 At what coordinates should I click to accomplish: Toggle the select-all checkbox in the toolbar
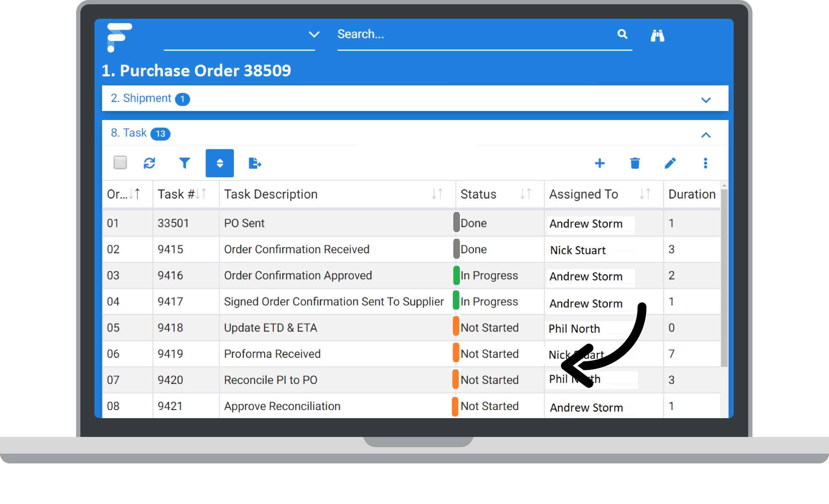click(x=120, y=163)
